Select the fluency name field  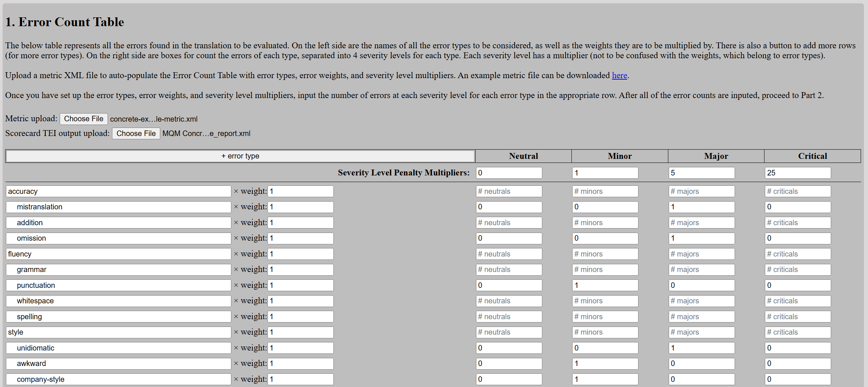point(119,254)
